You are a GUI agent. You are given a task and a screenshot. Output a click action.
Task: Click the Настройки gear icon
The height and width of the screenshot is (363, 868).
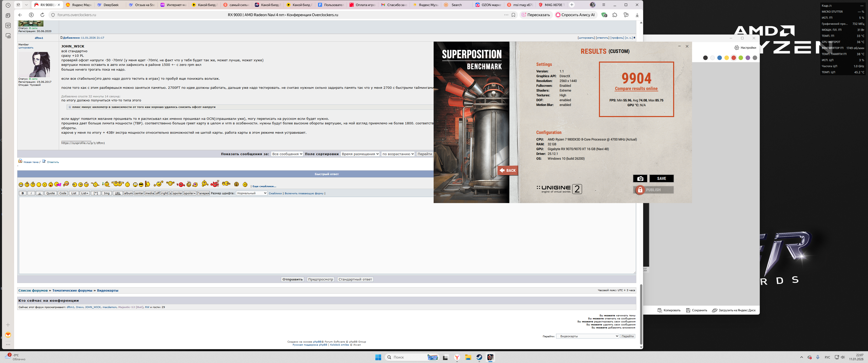[737, 47]
